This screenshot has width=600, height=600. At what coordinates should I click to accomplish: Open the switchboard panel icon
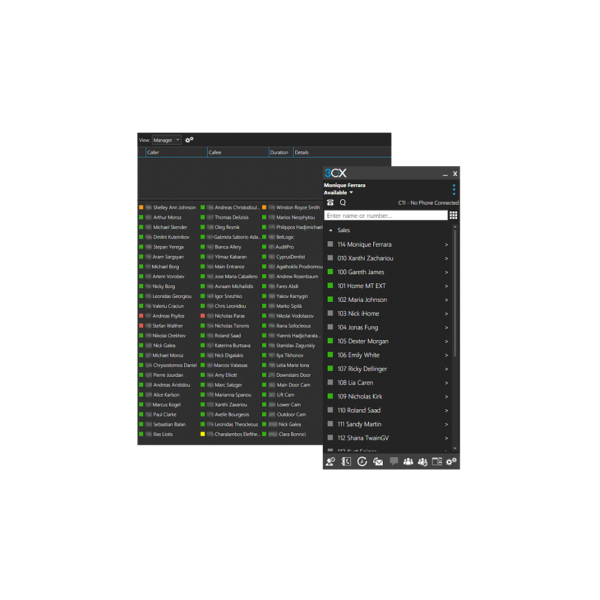(437, 461)
